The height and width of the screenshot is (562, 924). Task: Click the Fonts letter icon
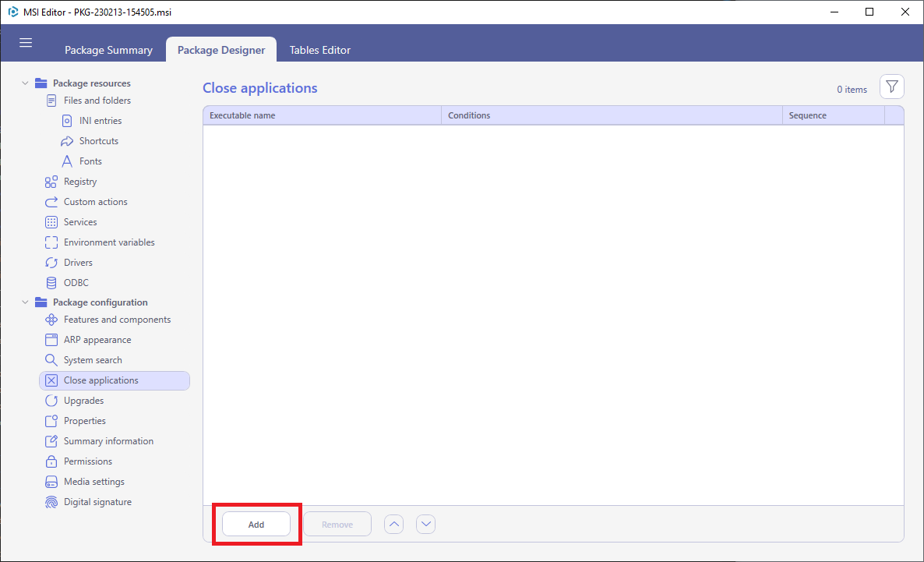click(67, 161)
